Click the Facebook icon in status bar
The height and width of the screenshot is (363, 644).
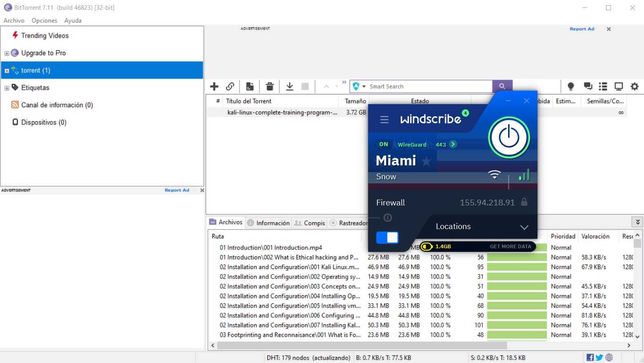click(590, 358)
